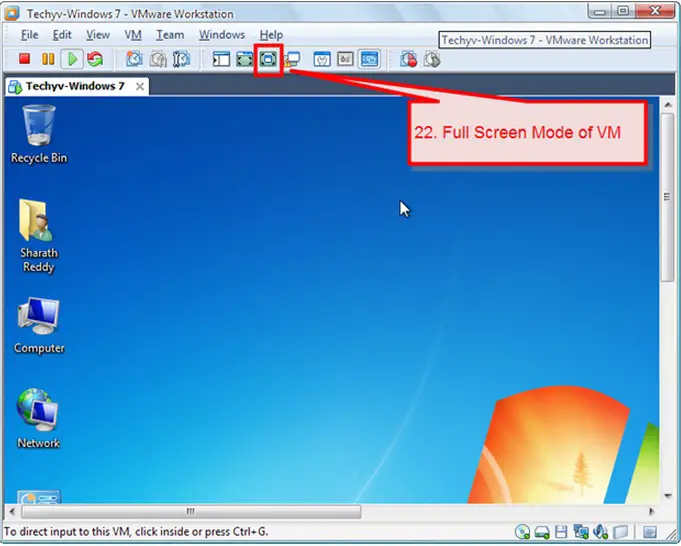Click the replay recording toolbar icon

(x=432, y=59)
